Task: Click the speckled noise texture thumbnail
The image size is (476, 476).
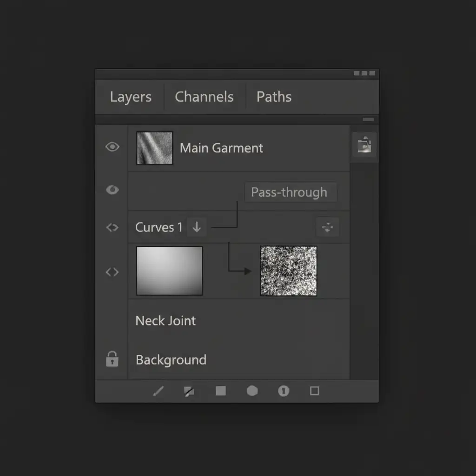Action: point(288,271)
